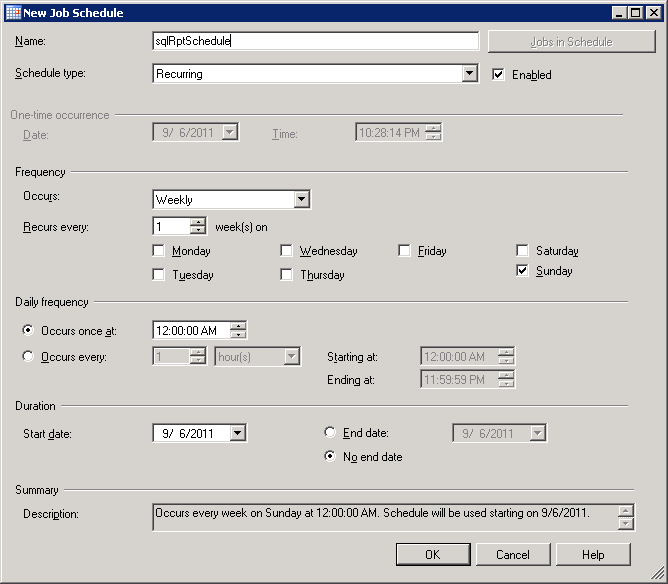668x584 pixels.
Task: Tick the Friday checkbox
Action: (x=405, y=251)
